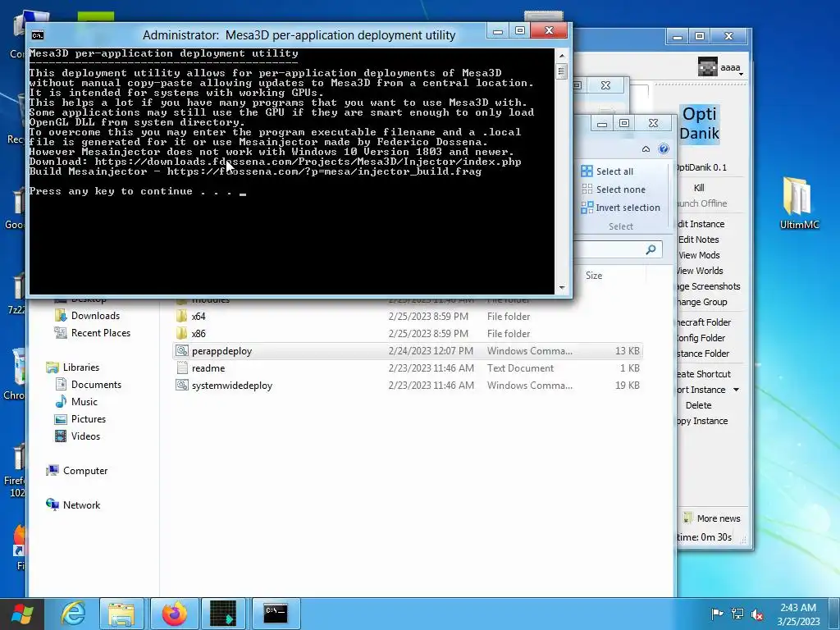
Task: Open the x64 folder icon
Action: (182, 316)
